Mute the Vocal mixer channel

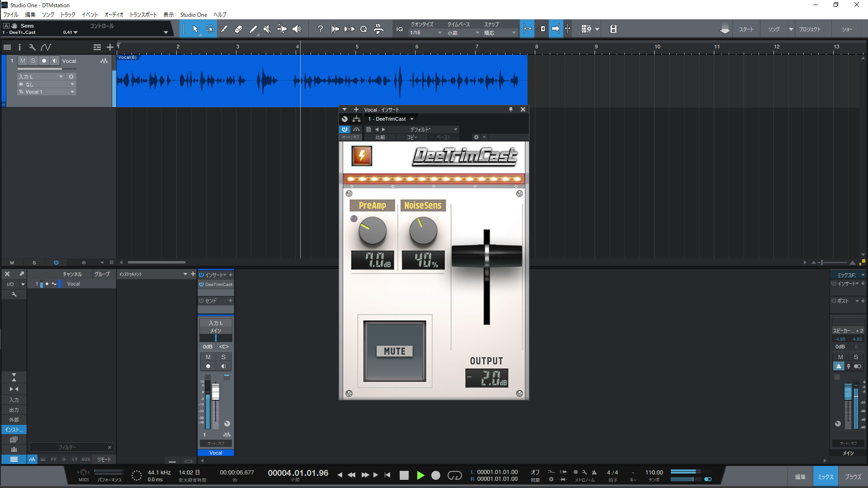[x=208, y=357]
